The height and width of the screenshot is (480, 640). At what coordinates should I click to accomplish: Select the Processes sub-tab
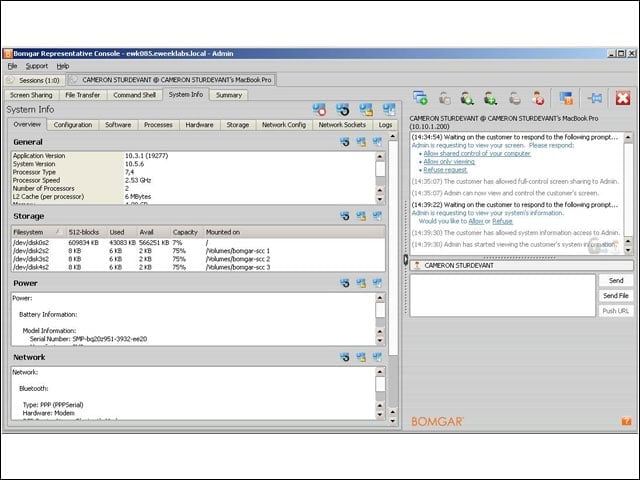158,125
